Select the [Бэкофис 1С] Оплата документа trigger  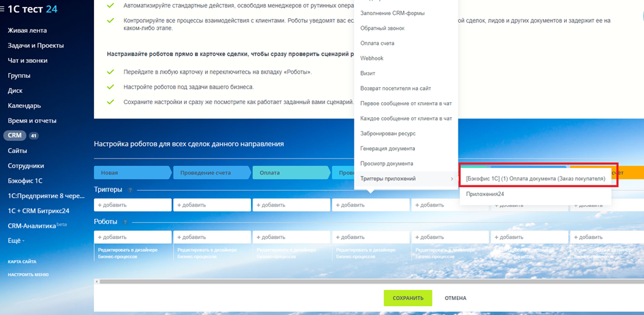(x=535, y=178)
